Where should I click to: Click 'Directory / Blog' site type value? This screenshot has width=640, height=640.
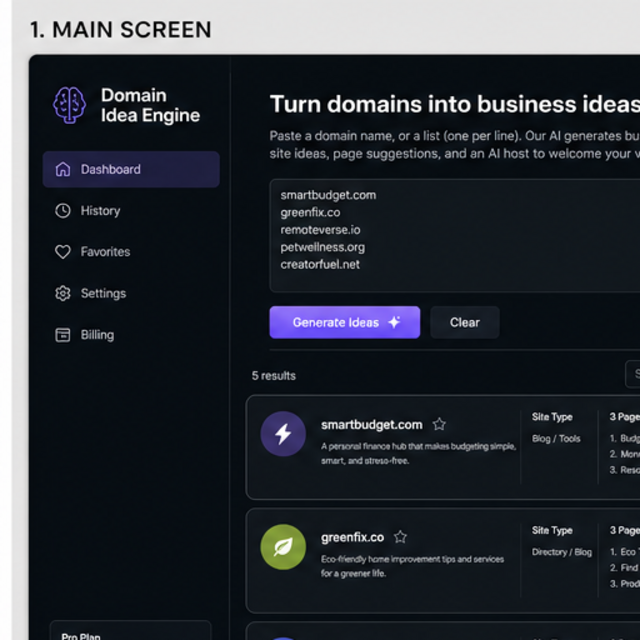coord(562,552)
